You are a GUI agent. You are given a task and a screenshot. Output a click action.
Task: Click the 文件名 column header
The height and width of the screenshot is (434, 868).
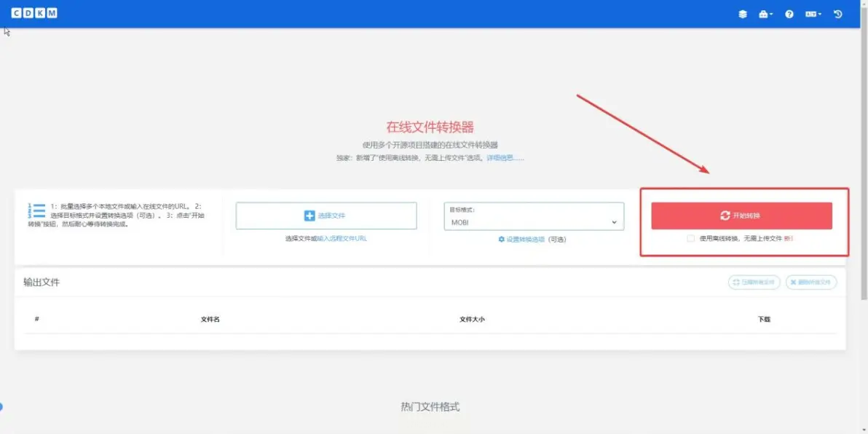(210, 320)
